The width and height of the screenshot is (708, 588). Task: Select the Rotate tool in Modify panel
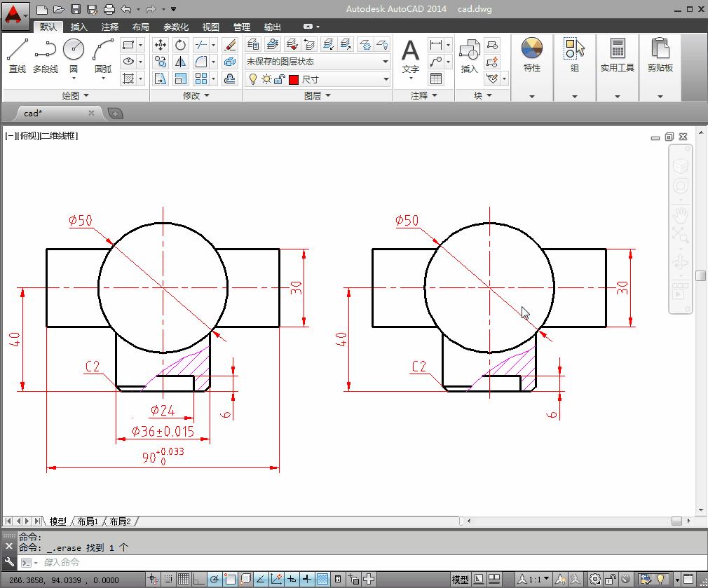pyautogui.click(x=179, y=44)
